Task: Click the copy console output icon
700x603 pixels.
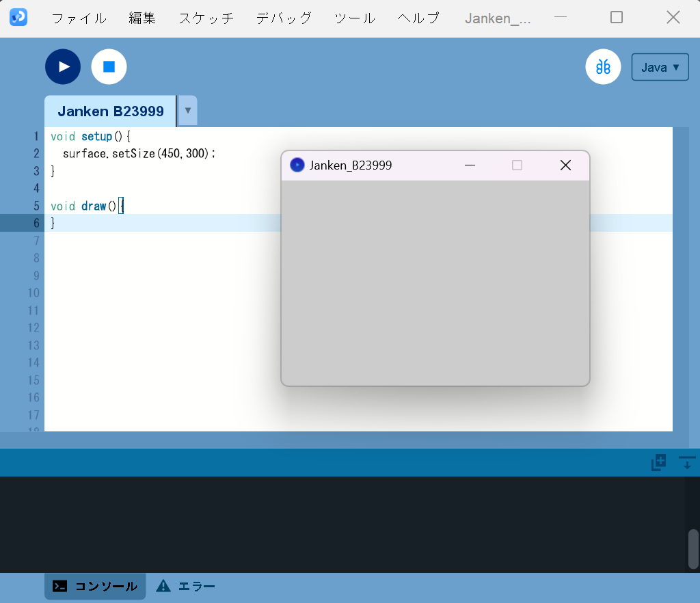Action: [658, 463]
